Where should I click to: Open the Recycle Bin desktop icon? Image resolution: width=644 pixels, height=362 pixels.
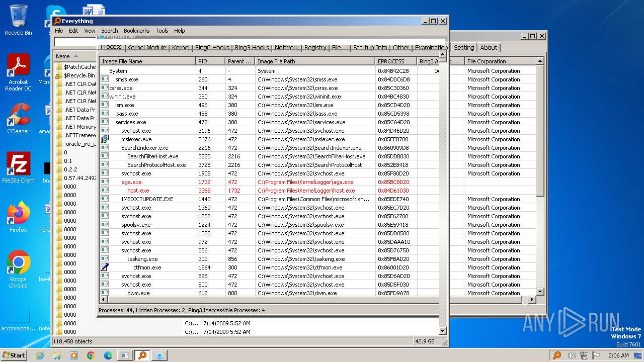pos(18,20)
